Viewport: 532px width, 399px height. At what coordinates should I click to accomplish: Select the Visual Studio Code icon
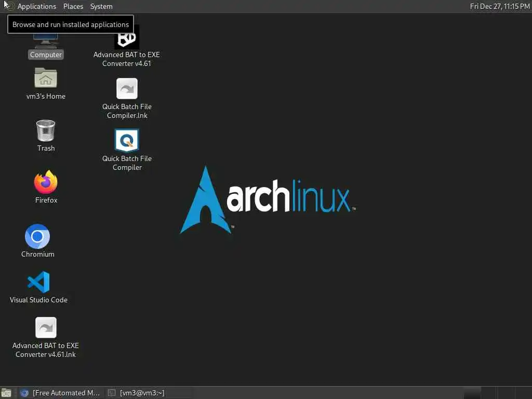38,282
